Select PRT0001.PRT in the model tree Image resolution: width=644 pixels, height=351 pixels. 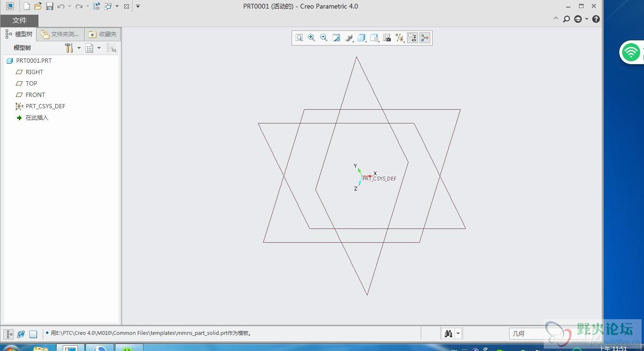[29, 61]
